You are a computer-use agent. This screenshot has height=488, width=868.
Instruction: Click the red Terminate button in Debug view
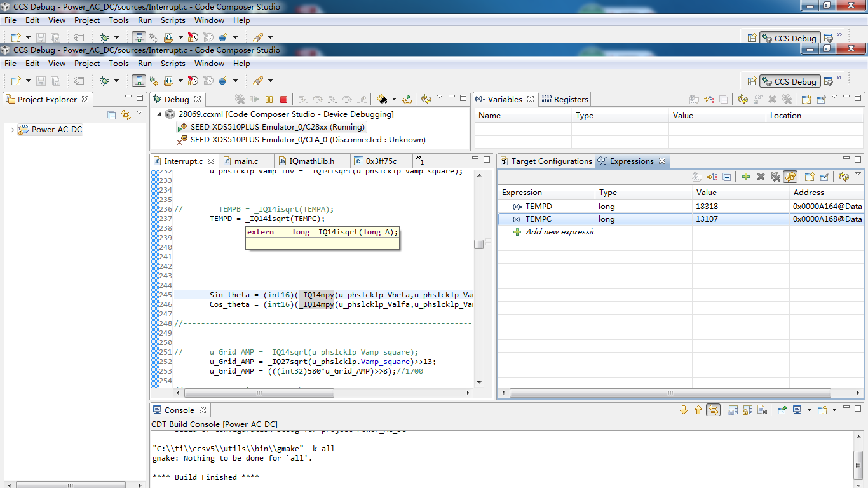[x=283, y=99]
